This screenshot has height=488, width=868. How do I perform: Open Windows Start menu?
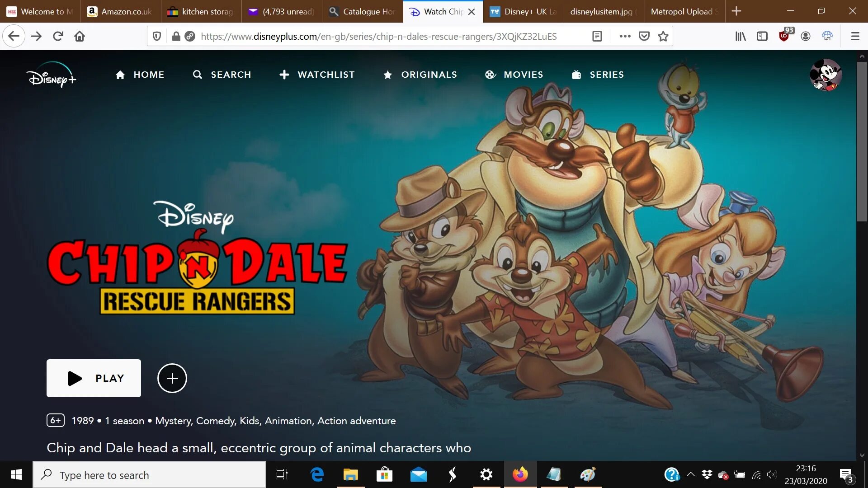pyautogui.click(x=16, y=474)
